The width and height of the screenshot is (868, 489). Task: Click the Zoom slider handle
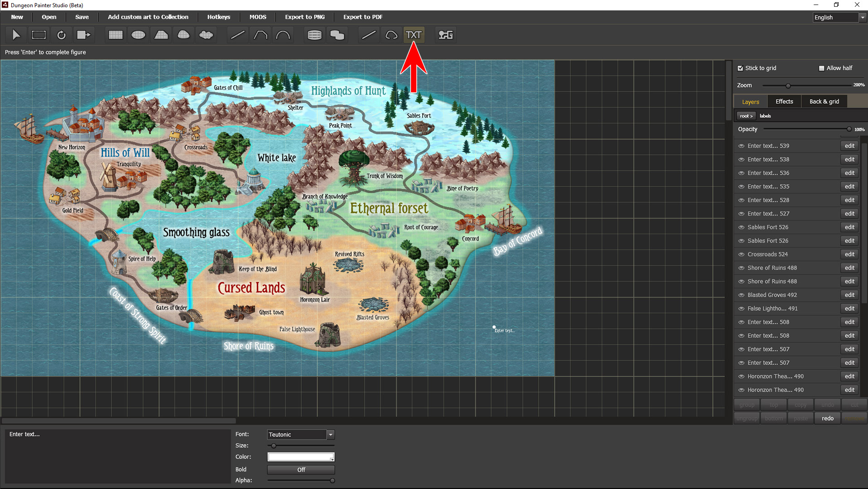coord(788,86)
